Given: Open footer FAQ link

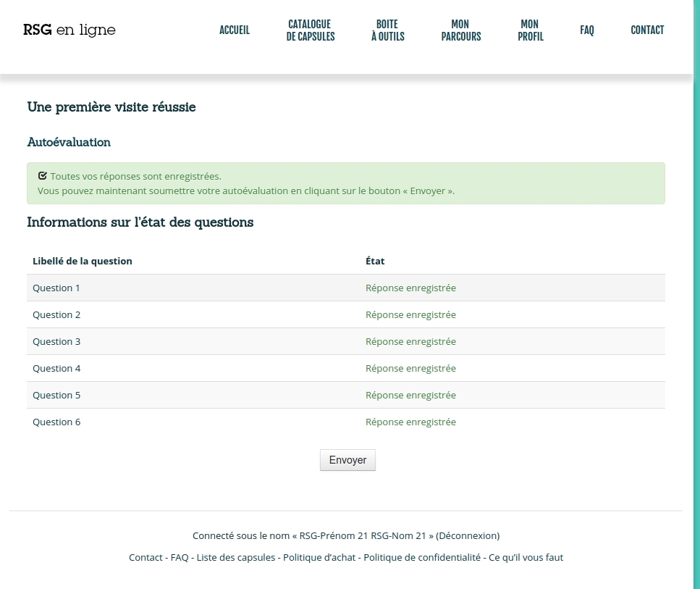Looking at the screenshot, I should point(180,558).
